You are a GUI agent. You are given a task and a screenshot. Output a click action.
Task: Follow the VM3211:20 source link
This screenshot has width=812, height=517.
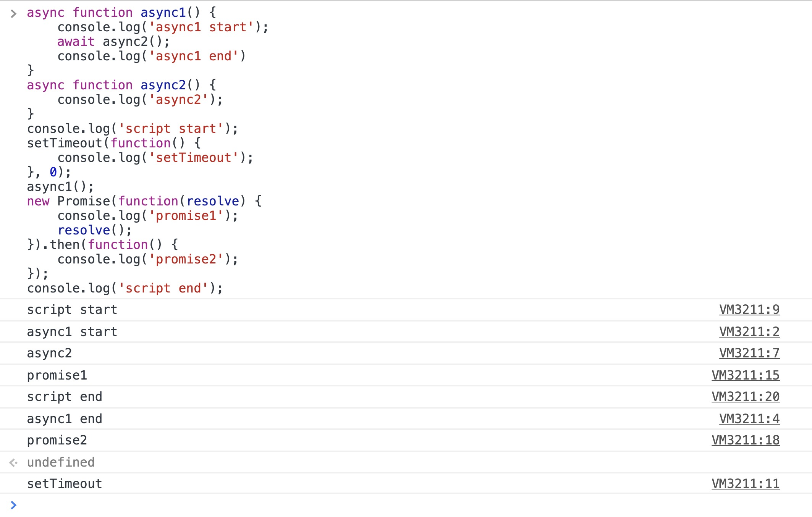[x=745, y=397]
